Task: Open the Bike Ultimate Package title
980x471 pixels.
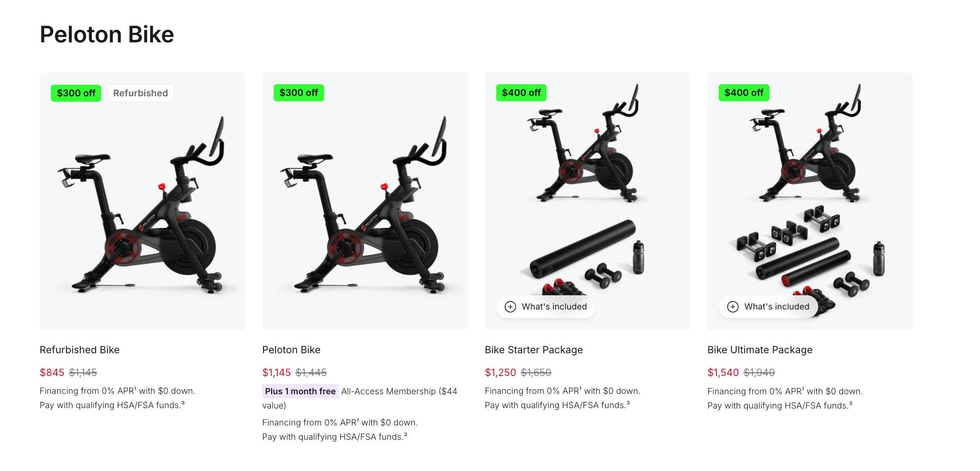Action: (x=760, y=350)
